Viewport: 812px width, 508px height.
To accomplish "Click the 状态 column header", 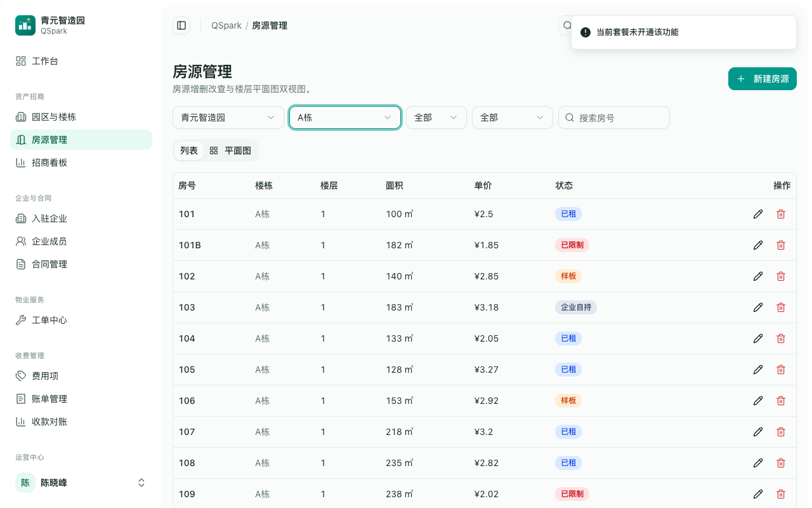I will (565, 185).
